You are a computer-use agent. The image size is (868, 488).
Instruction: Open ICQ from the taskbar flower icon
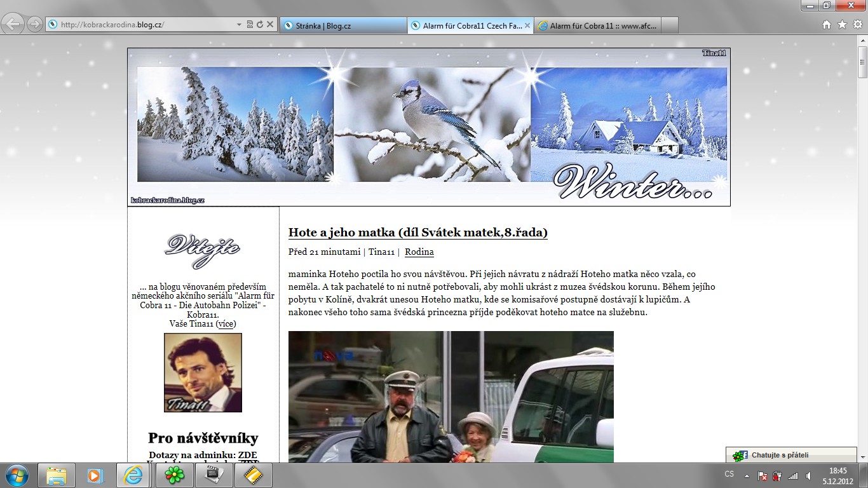coord(174,475)
